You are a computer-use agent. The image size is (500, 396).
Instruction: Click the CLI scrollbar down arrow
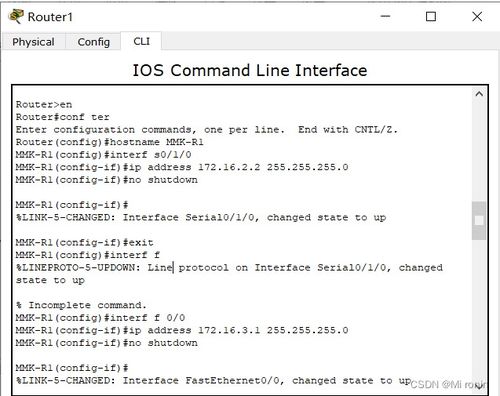[479, 387]
